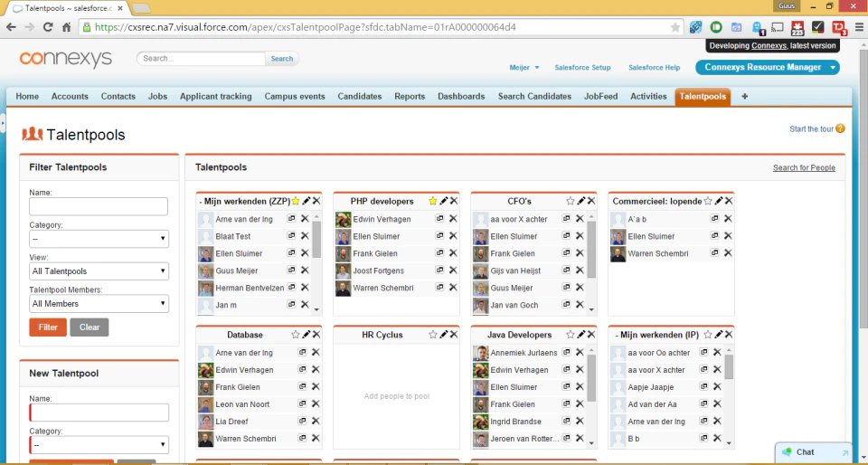The height and width of the screenshot is (465, 868).
Task: Open the Home tab
Action: click(x=27, y=96)
